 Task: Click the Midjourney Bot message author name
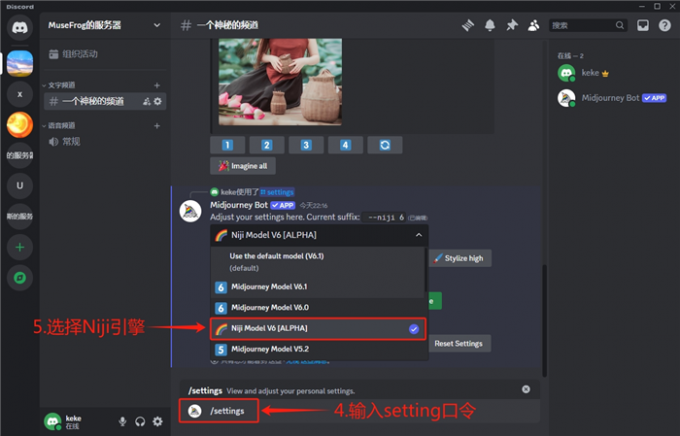239,205
